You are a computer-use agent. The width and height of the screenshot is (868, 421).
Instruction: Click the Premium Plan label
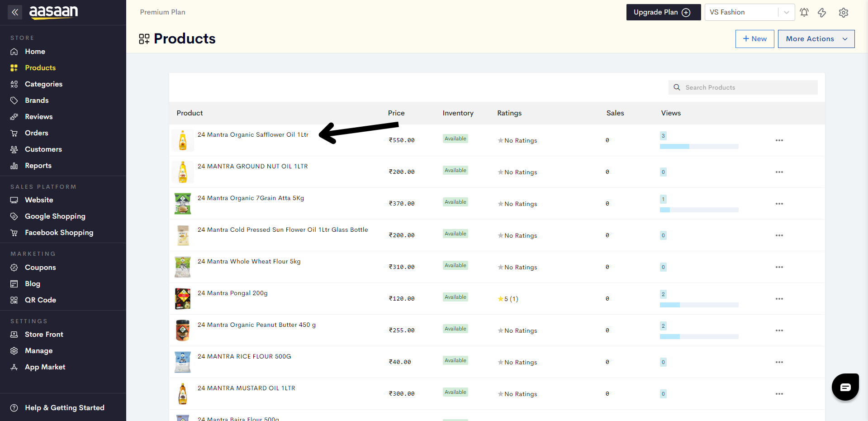pyautogui.click(x=162, y=12)
